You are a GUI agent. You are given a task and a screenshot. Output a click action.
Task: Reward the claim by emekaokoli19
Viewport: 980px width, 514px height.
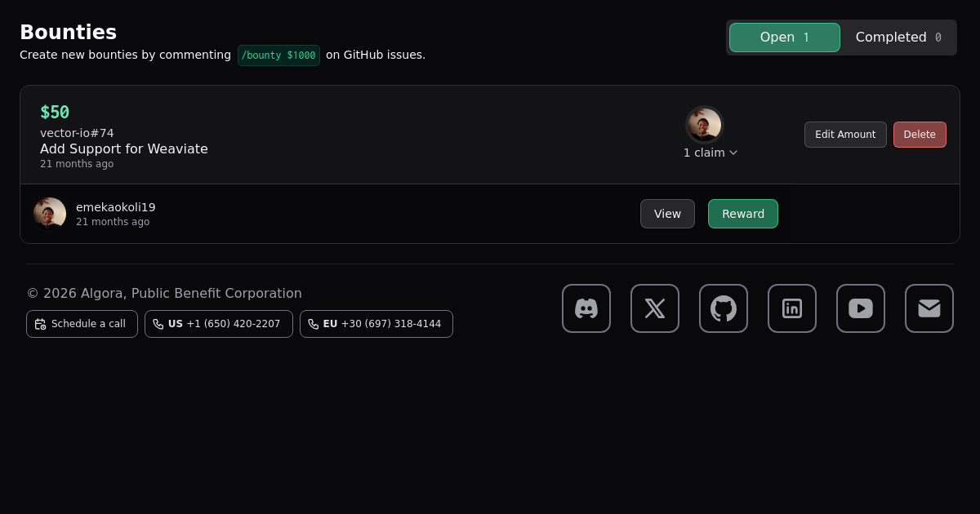(x=742, y=214)
